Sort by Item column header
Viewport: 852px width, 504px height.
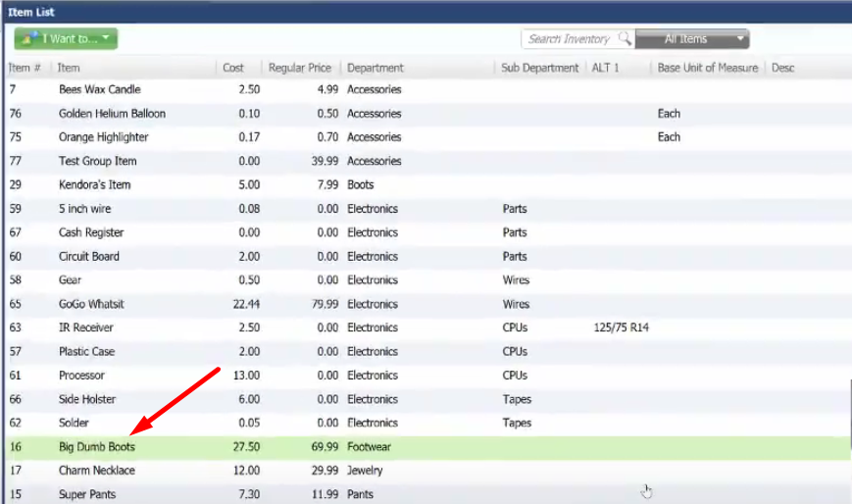coord(69,68)
